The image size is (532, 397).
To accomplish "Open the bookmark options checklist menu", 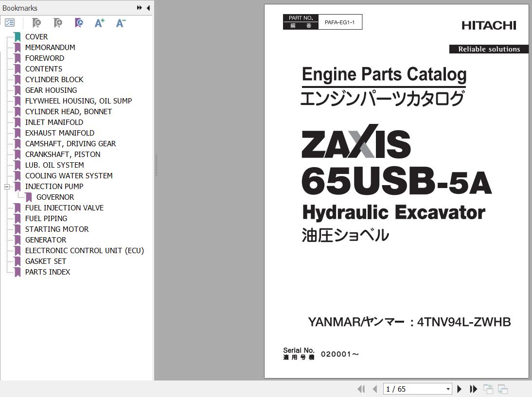I will 10,23.
